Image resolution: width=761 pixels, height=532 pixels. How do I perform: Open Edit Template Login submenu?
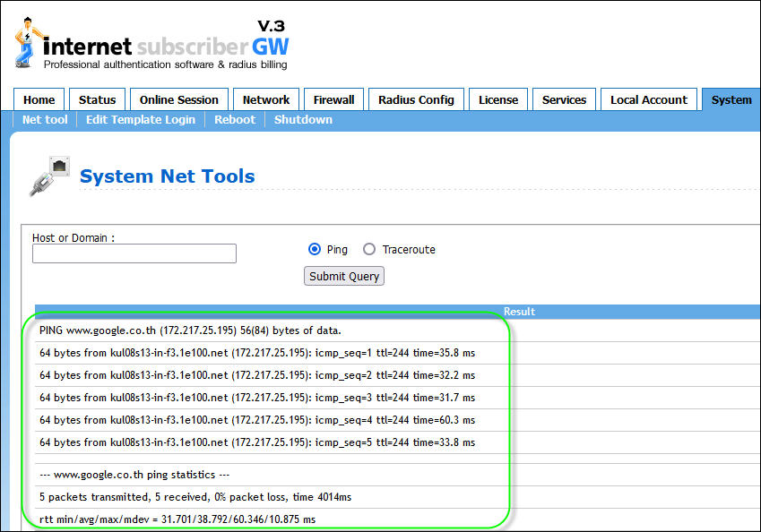pos(140,120)
